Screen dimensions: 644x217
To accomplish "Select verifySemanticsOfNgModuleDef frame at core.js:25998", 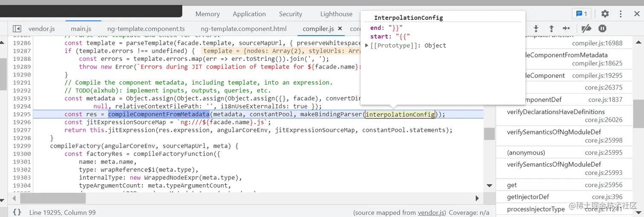I will [565, 136].
